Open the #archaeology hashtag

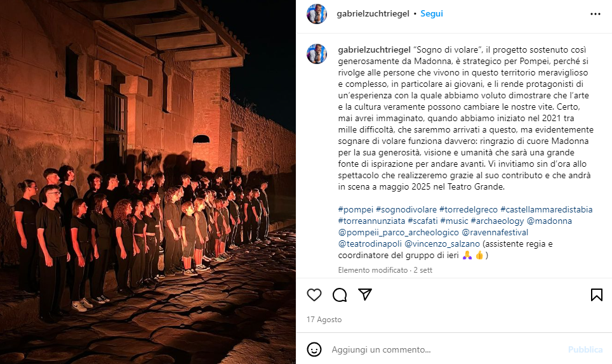(497, 221)
